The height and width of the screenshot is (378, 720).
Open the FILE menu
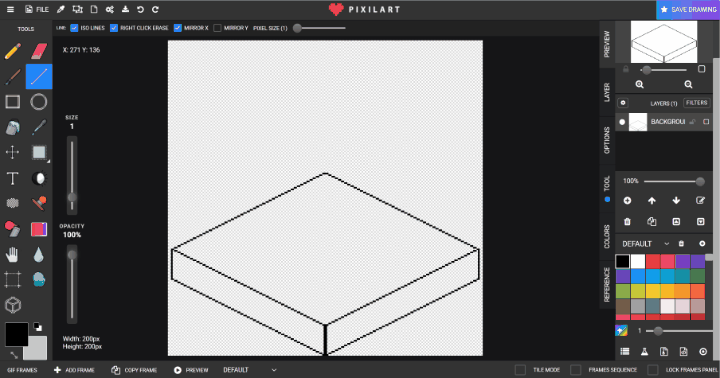[x=37, y=9]
